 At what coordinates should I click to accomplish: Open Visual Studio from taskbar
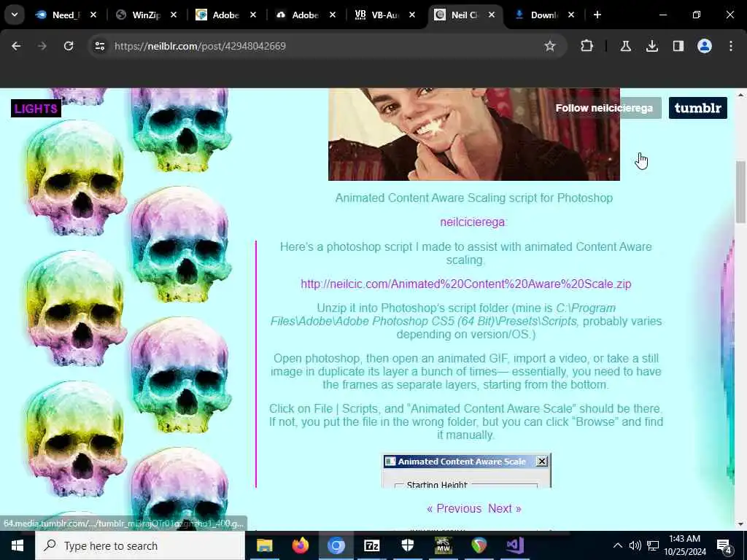[514, 545]
